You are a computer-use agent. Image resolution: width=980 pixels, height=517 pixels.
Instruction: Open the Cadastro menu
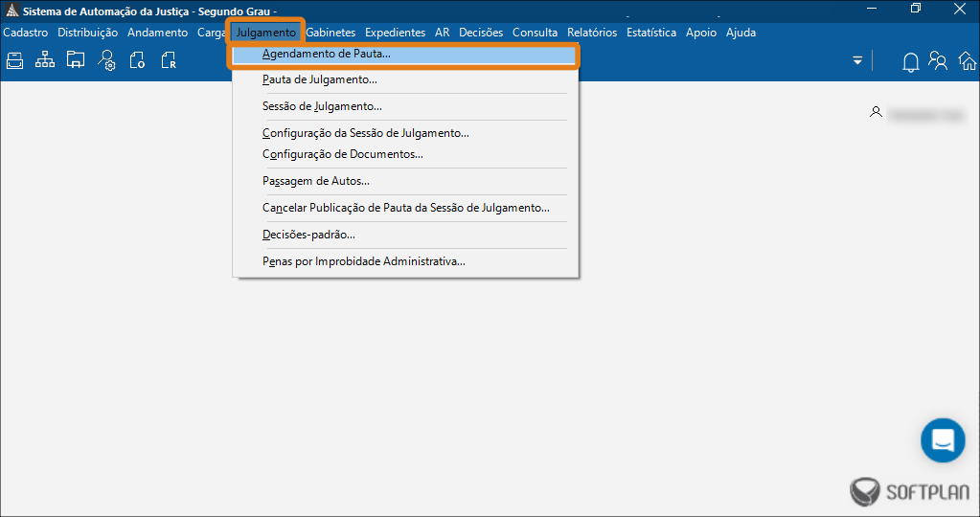[x=26, y=33]
